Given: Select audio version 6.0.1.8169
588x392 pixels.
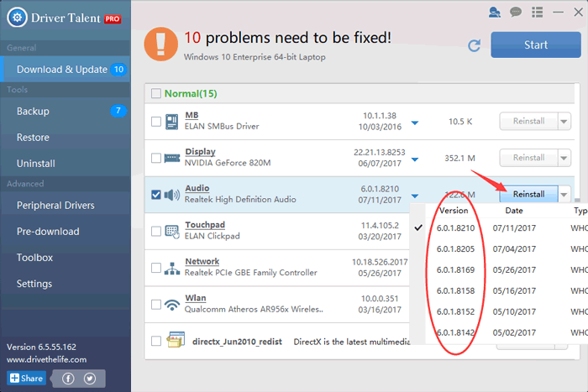Looking at the screenshot, I should pos(455,269).
